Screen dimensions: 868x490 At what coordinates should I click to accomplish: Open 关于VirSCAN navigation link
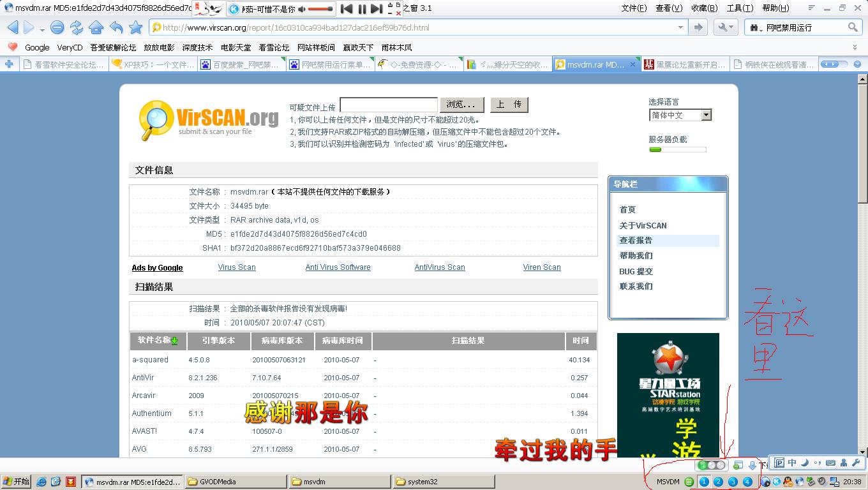[643, 225]
